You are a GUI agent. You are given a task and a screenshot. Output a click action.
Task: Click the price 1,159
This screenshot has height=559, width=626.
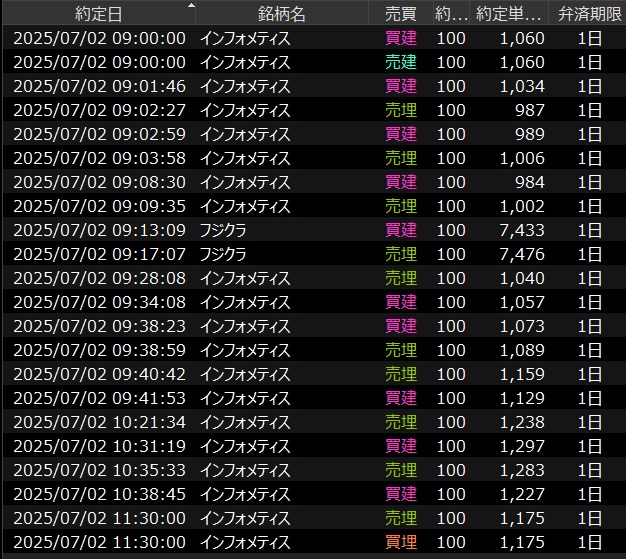point(522,374)
